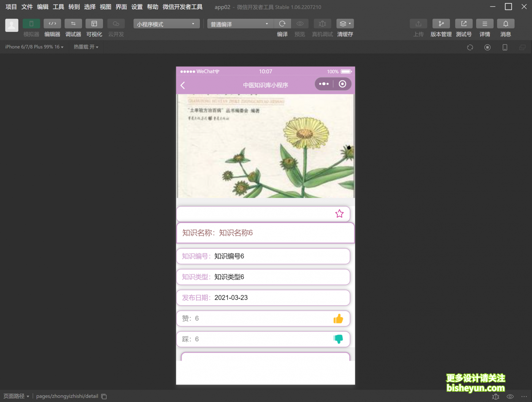Click the simulator refresh icon

[470, 47]
